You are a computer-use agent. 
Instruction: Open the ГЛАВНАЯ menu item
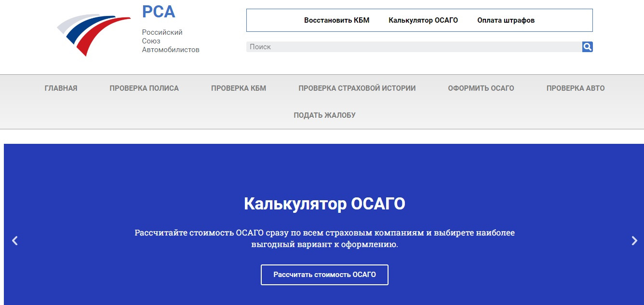click(x=61, y=88)
